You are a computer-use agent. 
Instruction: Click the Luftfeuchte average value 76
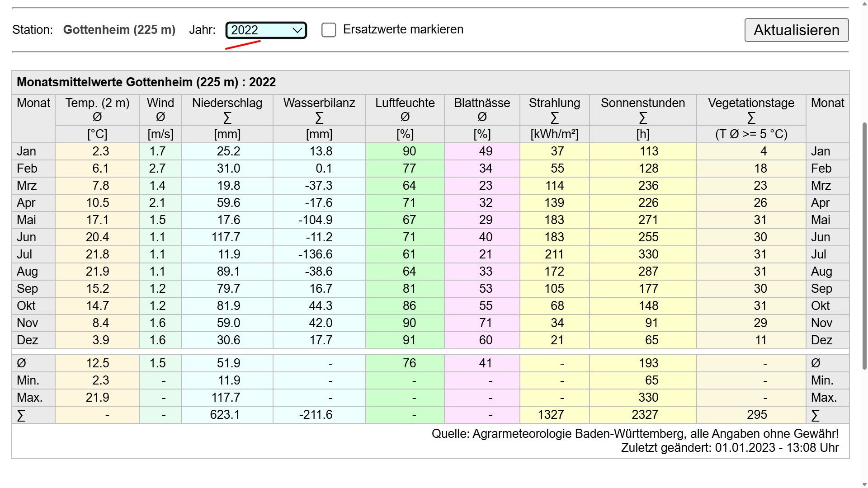pyautogui.click(x=409, y=363)
